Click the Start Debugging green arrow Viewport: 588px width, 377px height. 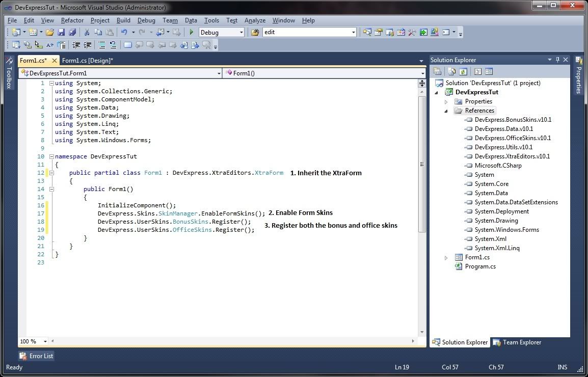[x=192, y=32]
